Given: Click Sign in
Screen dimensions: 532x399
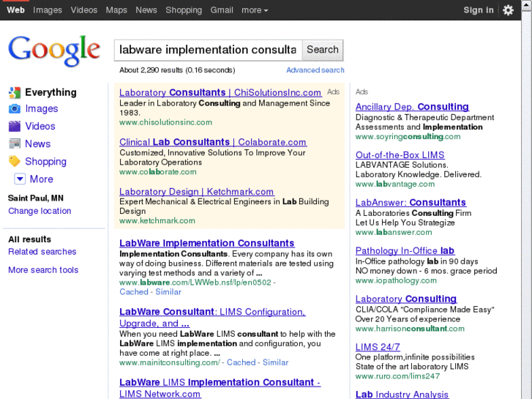Looking at the screenshot, I should click(x=479, y=10).
